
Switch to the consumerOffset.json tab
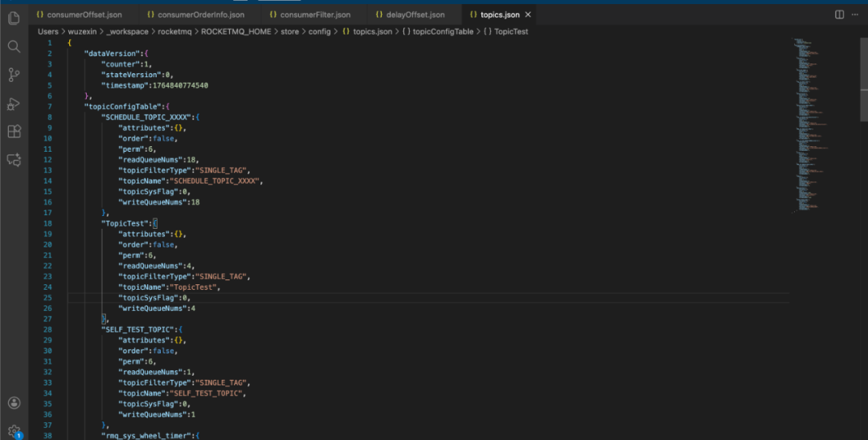pyautogui.click(x=79, y=14)
